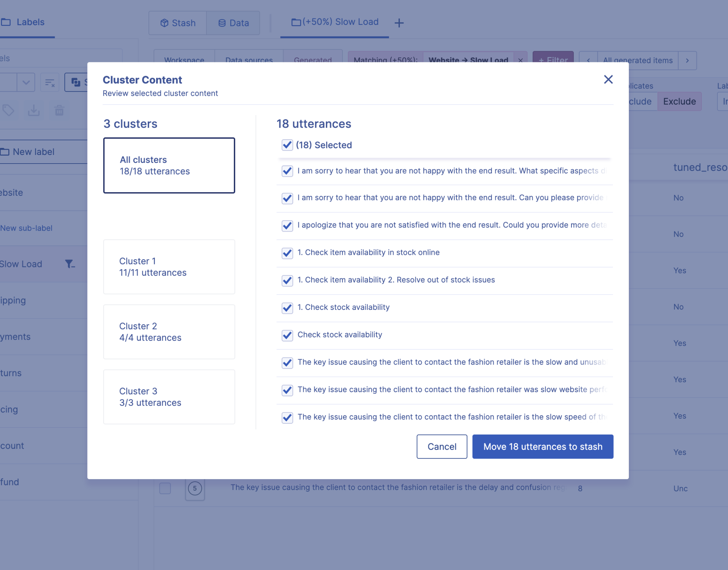Image resolution: width=728 pixels, height=570 pixels.
Task: Close the Cluster Content dialog
Action: [608, 79]
